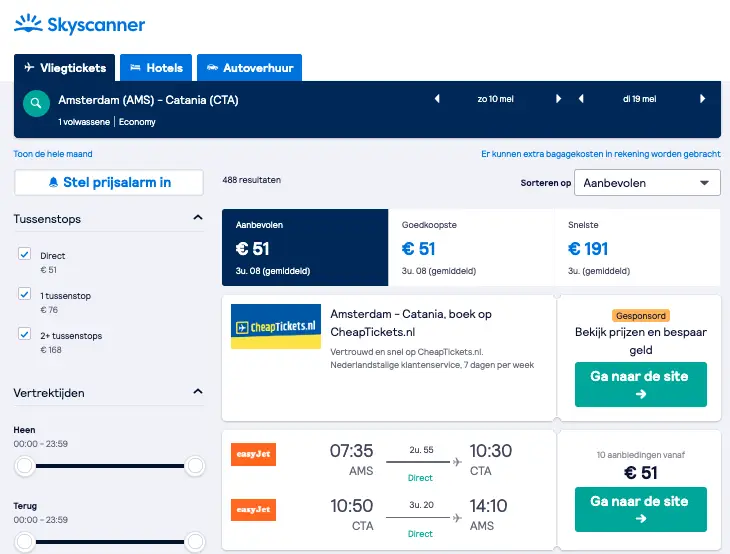Open the Sorteren op Aanbevolen dropdown

coord(647,182)
